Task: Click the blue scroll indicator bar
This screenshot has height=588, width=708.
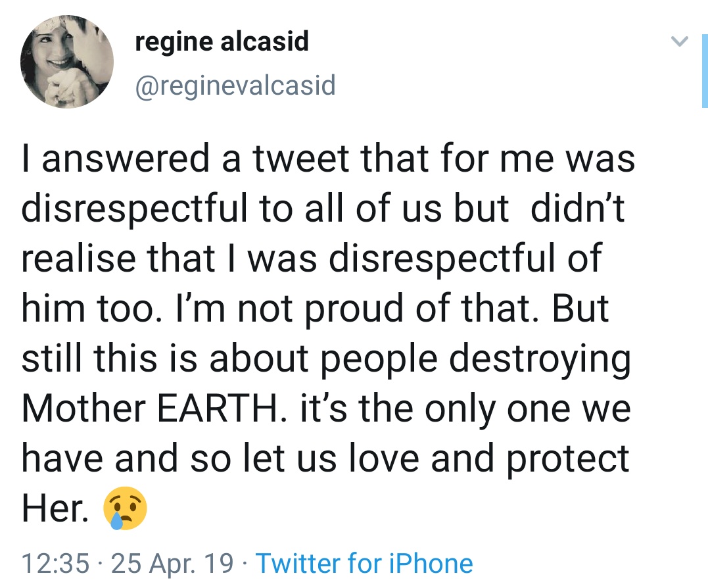Action: pos(704,71)
